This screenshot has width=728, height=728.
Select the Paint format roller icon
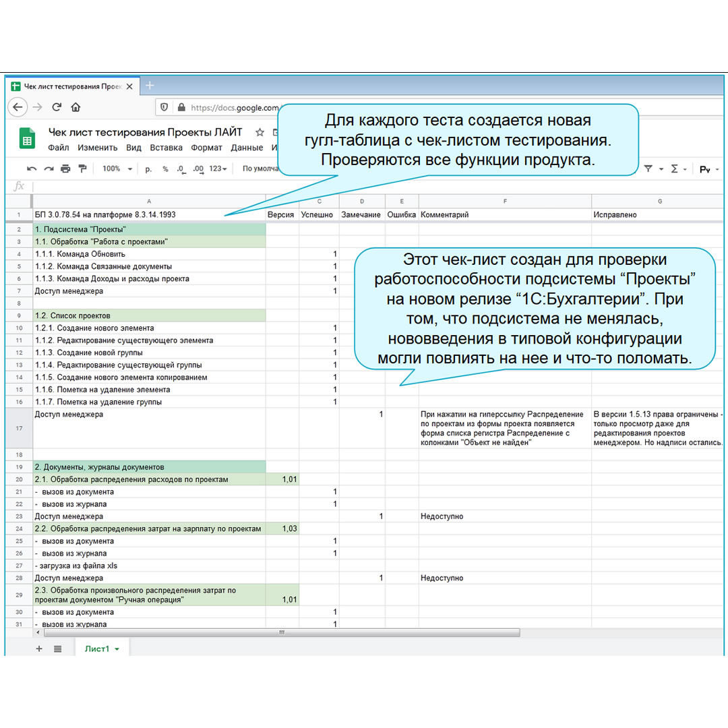82,169
